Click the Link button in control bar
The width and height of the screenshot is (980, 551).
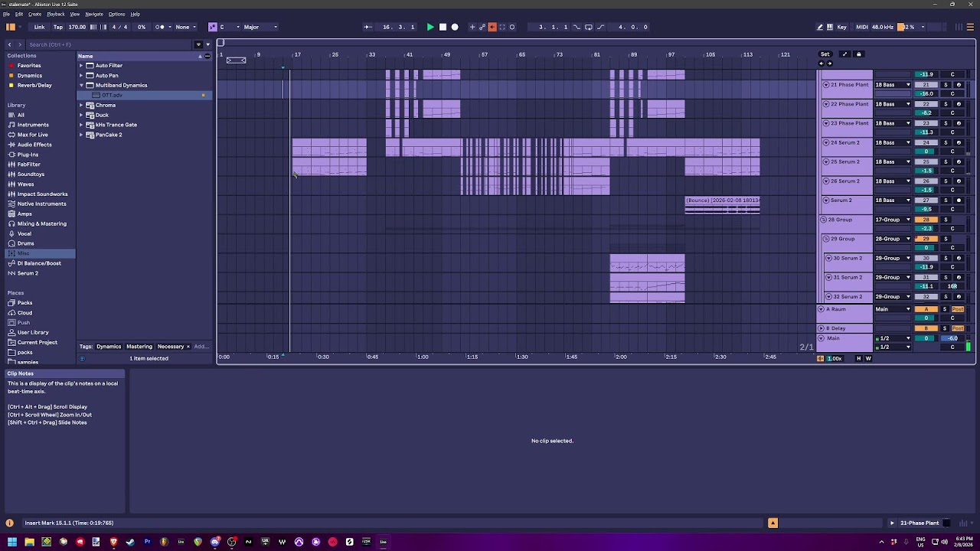[39, 27]
